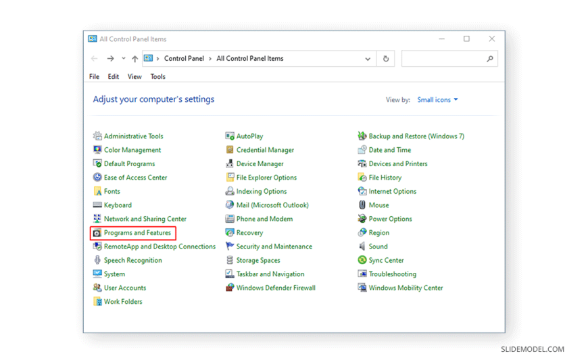This screenshot has height=364, width=588.
Task: Go back using the back arrow
Action: [95, 59]
